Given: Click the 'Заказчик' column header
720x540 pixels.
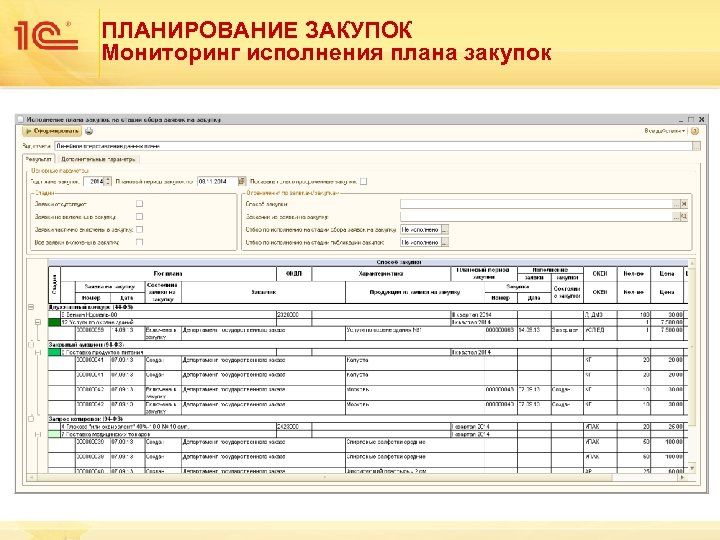Looking at the screenshot, I should point(264,292).
